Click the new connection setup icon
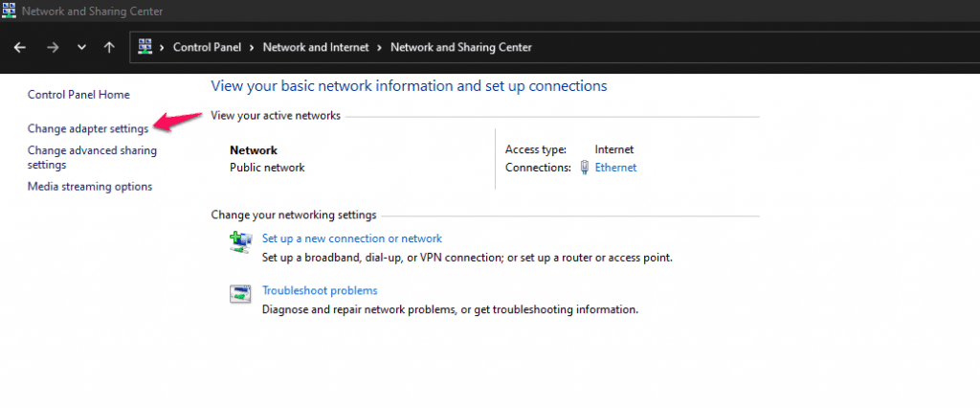980x408 pixels. point(239,243)
